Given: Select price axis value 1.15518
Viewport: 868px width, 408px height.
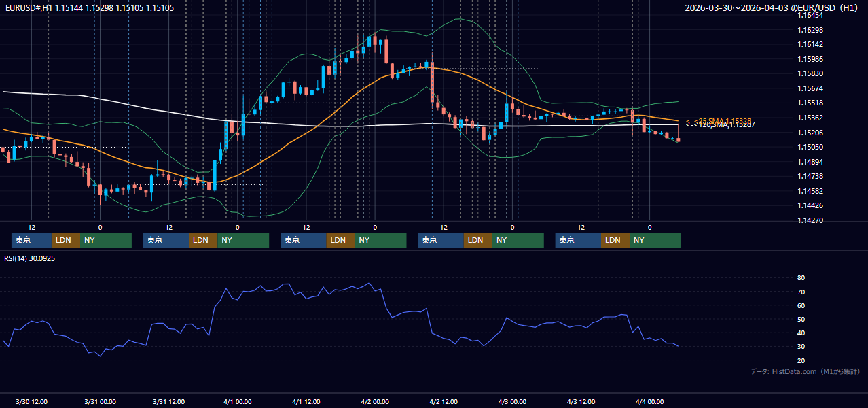Looking at the screenshot, I should pyautogui.click(x=810, y=103).
